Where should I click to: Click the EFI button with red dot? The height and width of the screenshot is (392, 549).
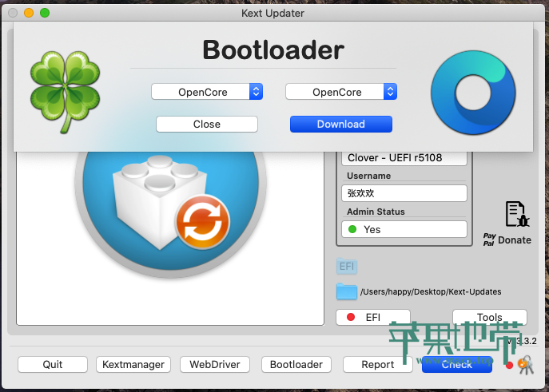[x=373, y=317]
